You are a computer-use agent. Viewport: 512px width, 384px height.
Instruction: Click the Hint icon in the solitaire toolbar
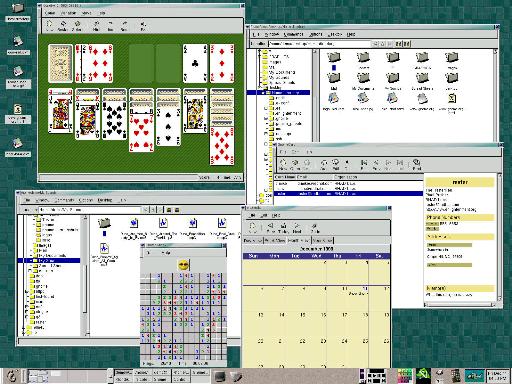[x=96, y=25]
